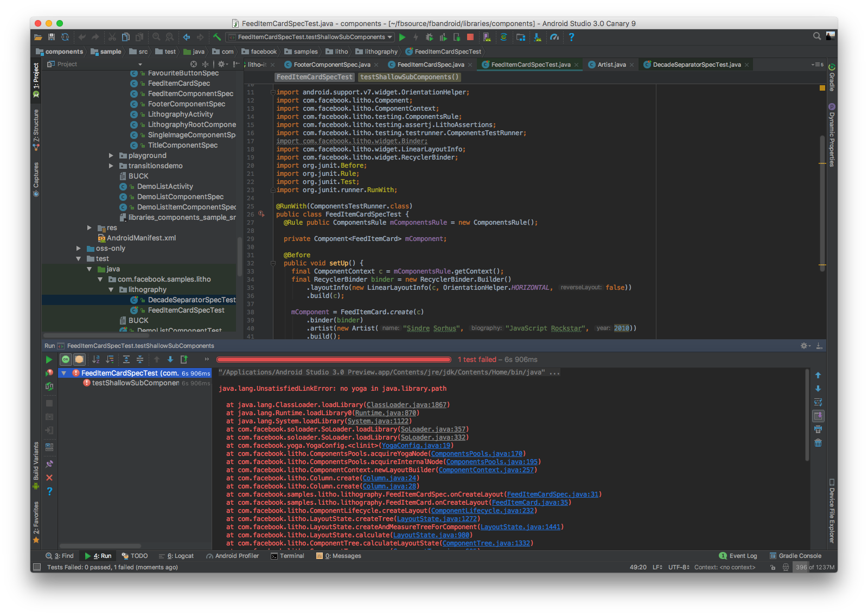
Task: Toggle the Structure tool window stripe button
Action: tap(36, 130)
